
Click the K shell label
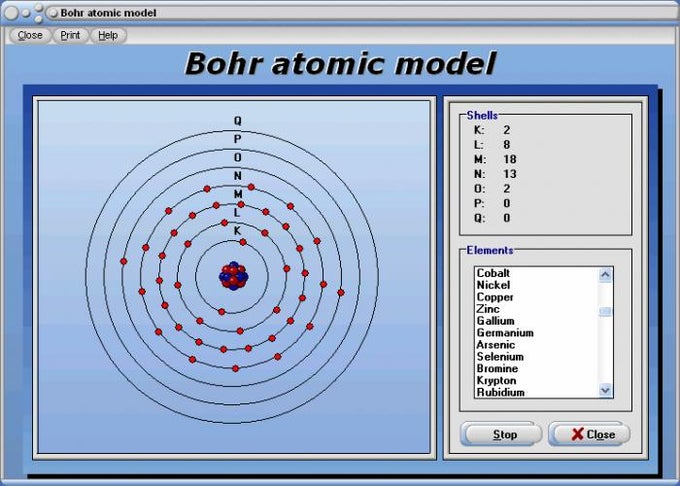pyautogui.click(x=237, y=231)
